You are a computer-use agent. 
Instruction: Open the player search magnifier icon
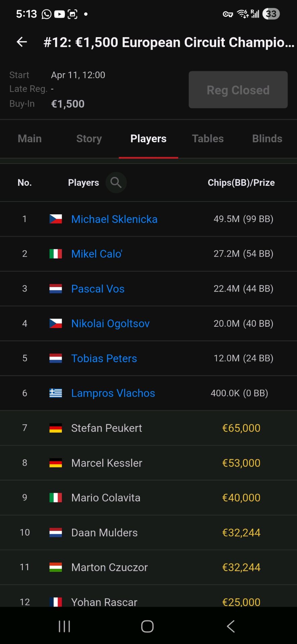pyautogui.click(x=116, y=182)
